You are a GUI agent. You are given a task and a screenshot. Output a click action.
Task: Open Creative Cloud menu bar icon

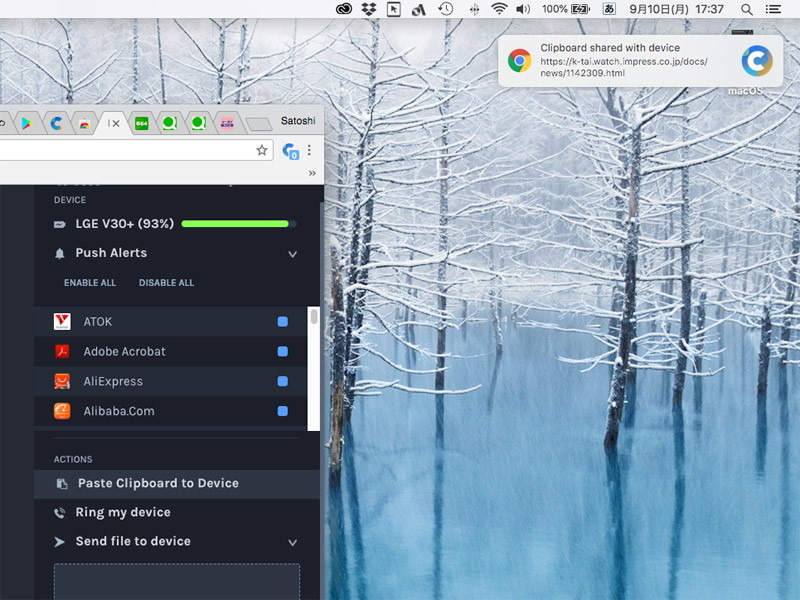pyautogui.click(x=343, y=9)
